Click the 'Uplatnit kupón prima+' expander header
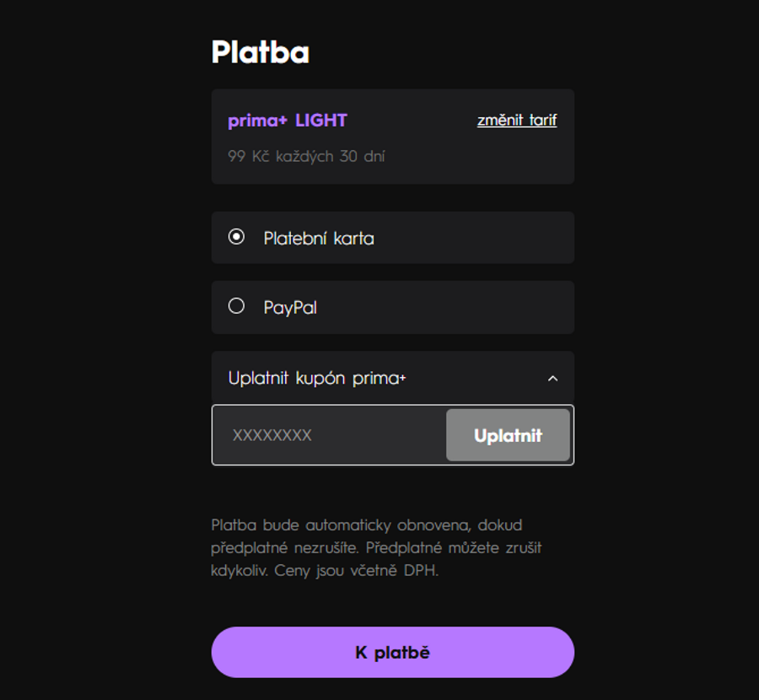This screenshot has height=700, width=759. [317, 378]
